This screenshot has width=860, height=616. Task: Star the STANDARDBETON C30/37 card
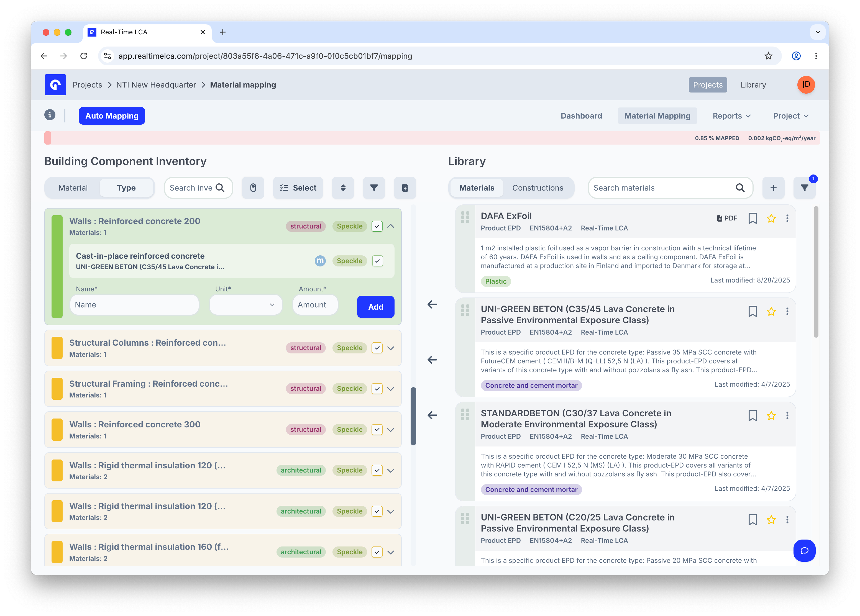pos(771,416)
